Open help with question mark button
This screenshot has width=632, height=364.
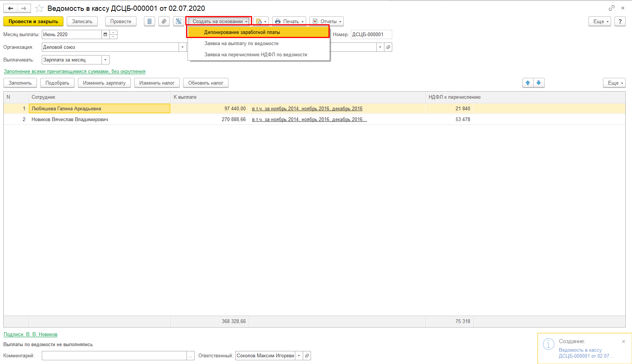(x=620, y=22)
